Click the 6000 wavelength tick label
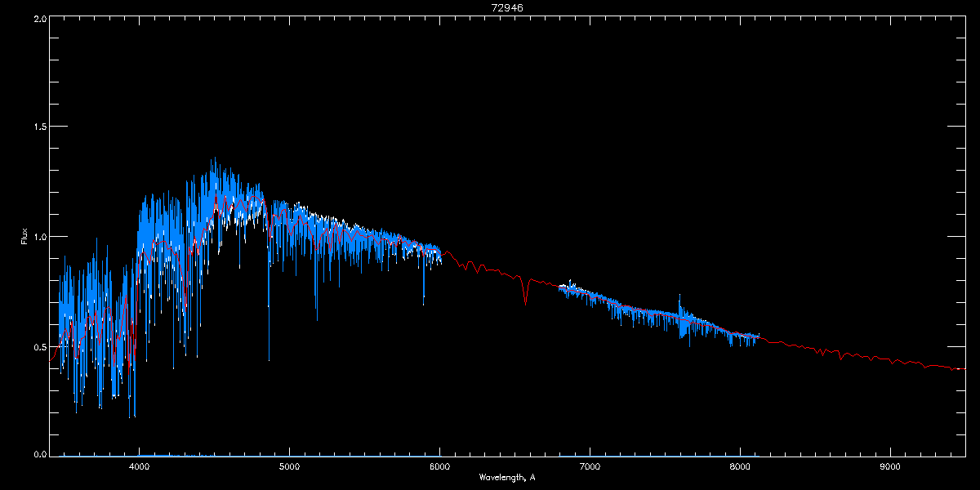 point(439,467)
